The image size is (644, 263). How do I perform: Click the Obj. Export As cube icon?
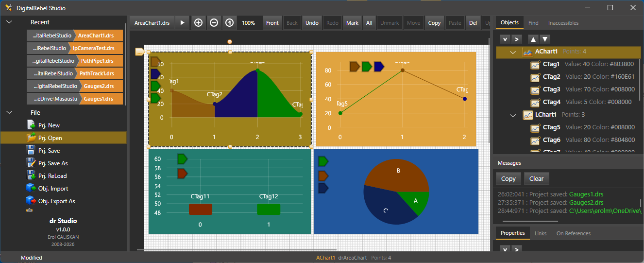[x=31, y=201]
